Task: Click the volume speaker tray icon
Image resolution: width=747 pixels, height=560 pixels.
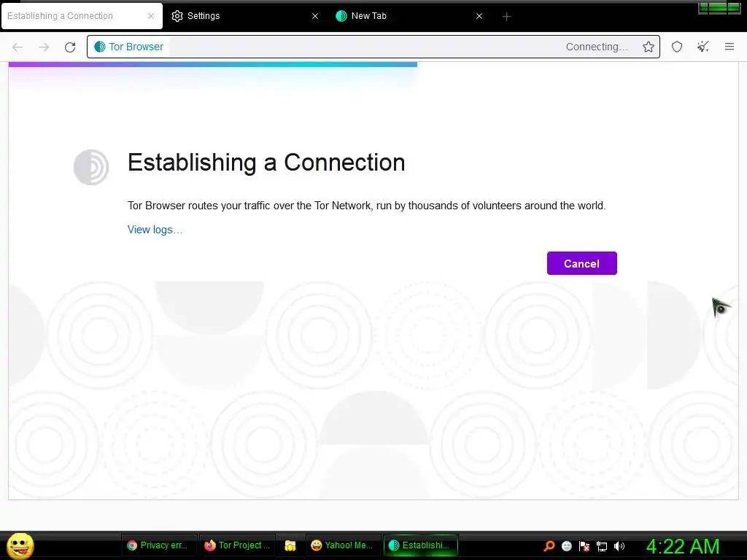Action: 619,546
